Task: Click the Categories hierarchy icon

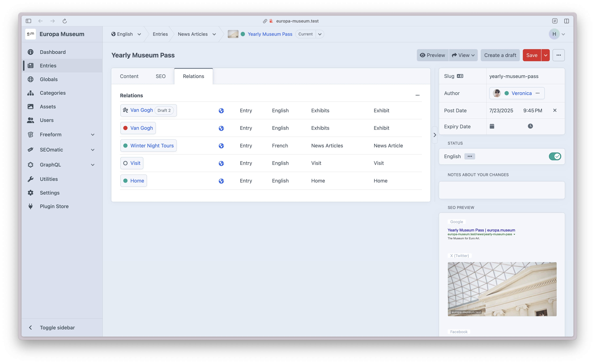Action: tap(30, 93)
